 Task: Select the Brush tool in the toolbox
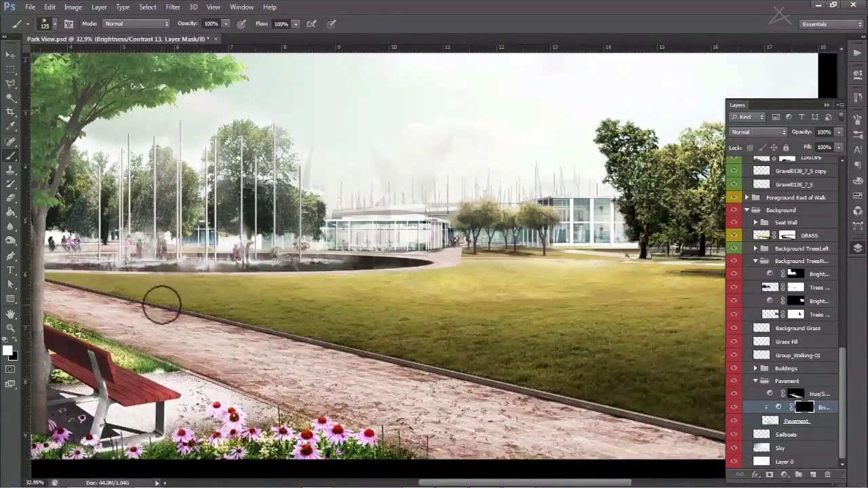(x=10, y=155)
